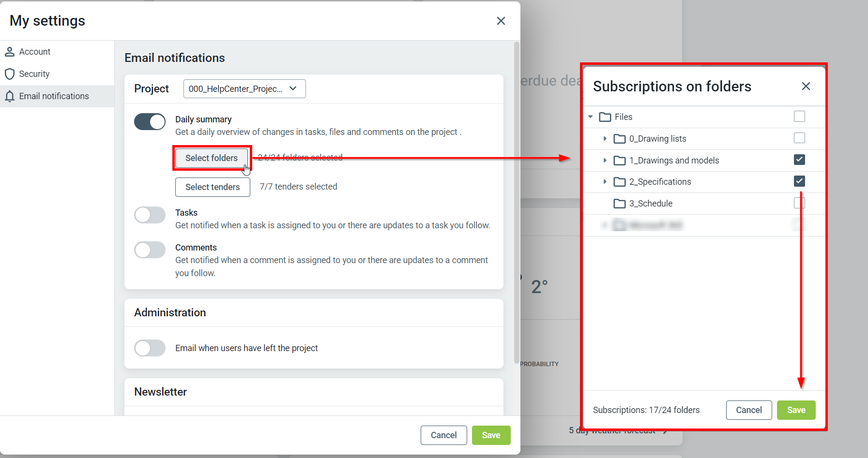
Task: Click the My settings panel scrollbar
Action: coord(517,203)
